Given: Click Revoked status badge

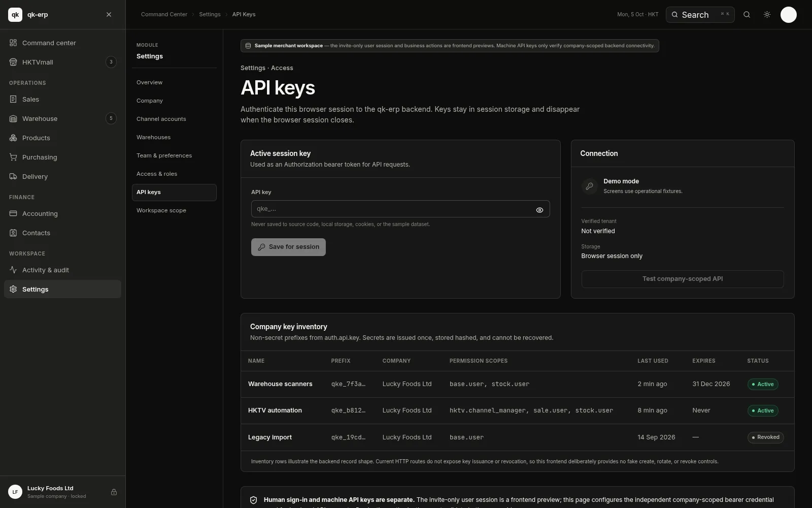Looking at the screenshot, I should [765, 437].
